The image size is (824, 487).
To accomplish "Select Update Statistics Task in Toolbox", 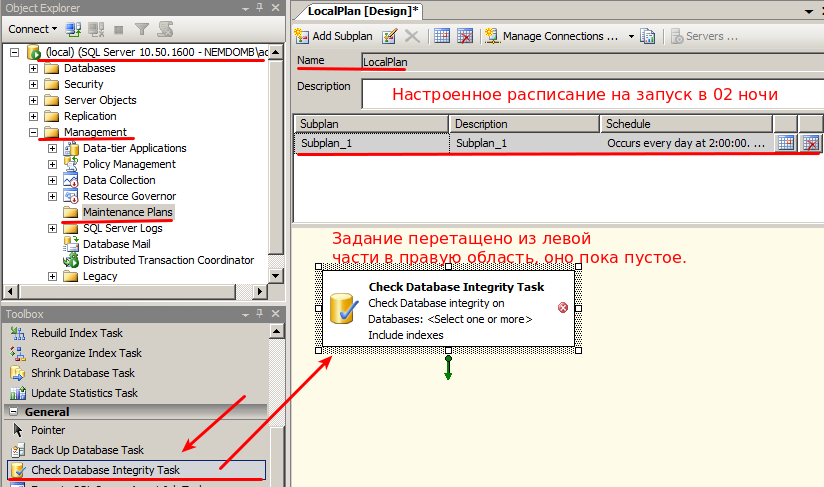I will coord(84,393).
